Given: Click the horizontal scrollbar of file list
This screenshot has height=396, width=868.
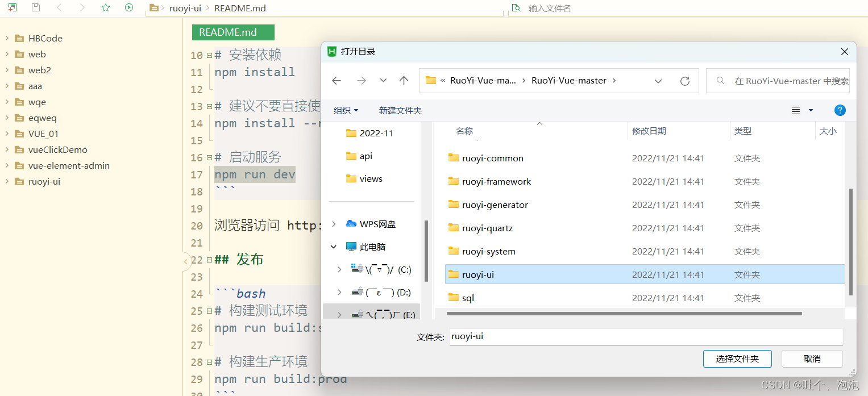Looking at the screenshot, I should [624, 314].
